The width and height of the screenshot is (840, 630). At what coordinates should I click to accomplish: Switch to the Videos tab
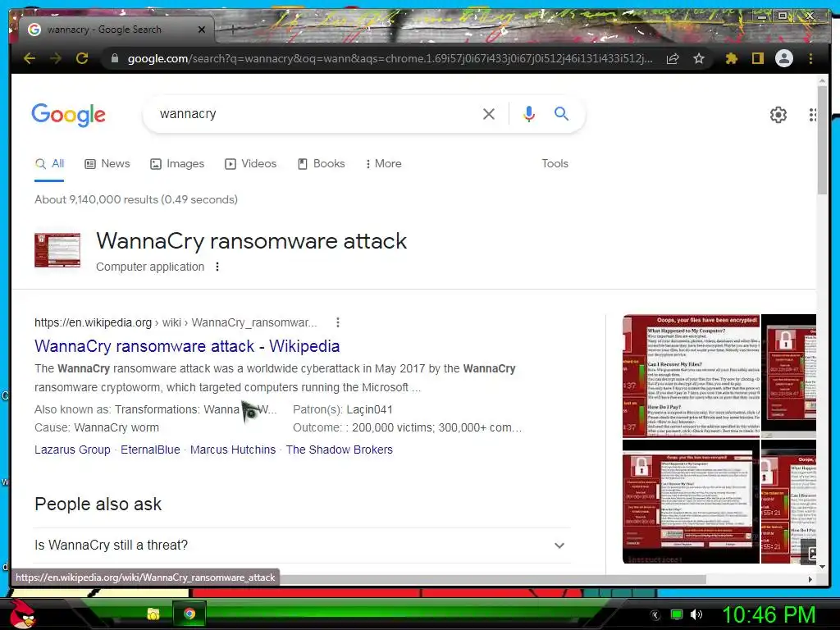tap(251, 164)
